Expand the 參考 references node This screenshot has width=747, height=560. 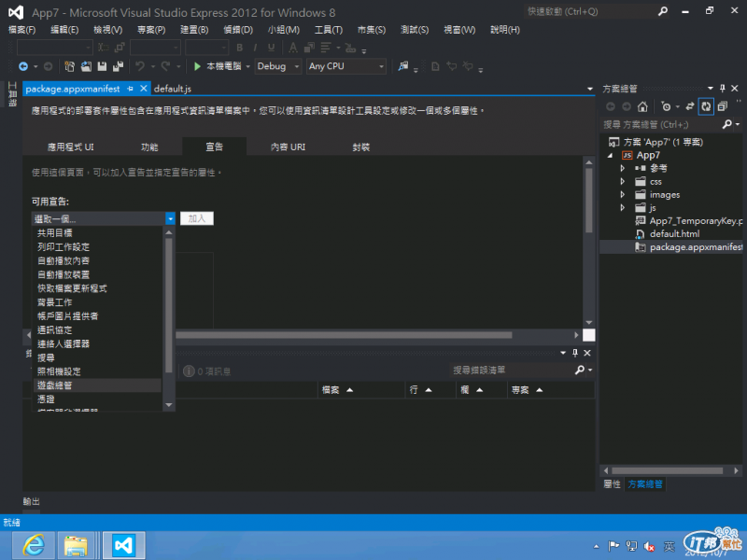pyautogui.click(x=622, y=168)
